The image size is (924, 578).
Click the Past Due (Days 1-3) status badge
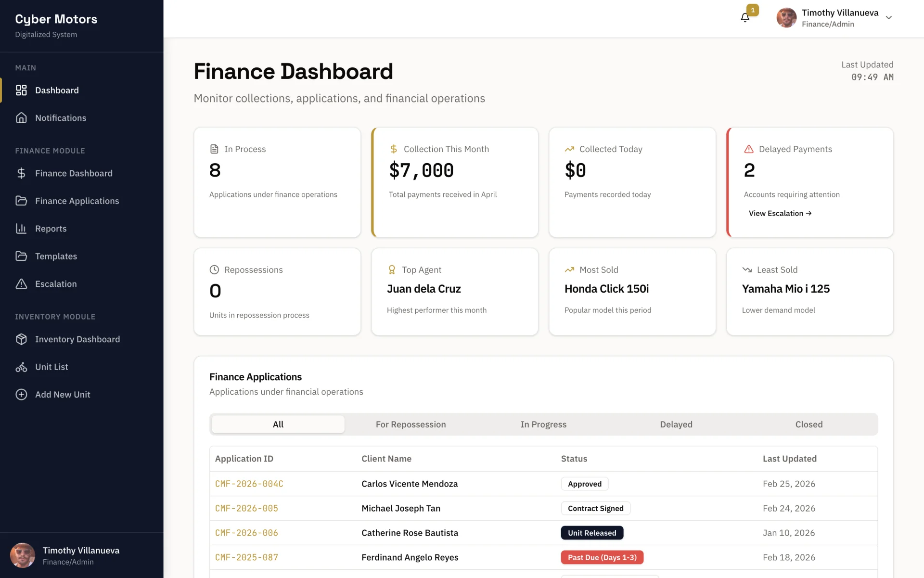click(x=602, y=557)
